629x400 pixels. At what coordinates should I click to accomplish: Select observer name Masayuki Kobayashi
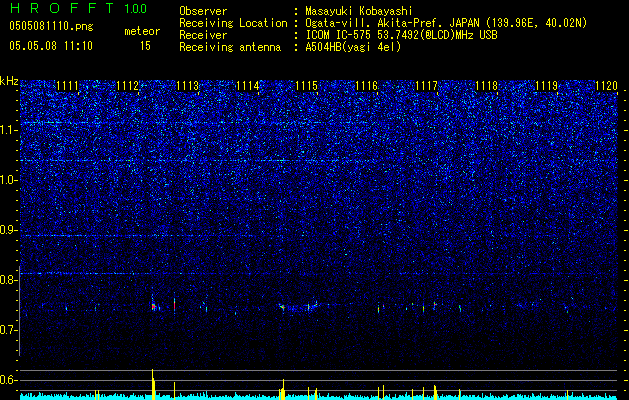click(359, 11)
